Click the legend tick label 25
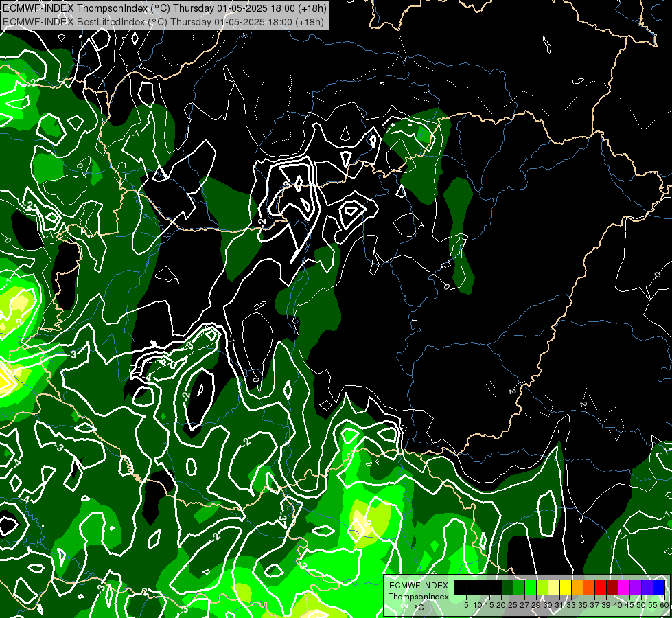Screen dimensions: 672x618 pos(513,605)
